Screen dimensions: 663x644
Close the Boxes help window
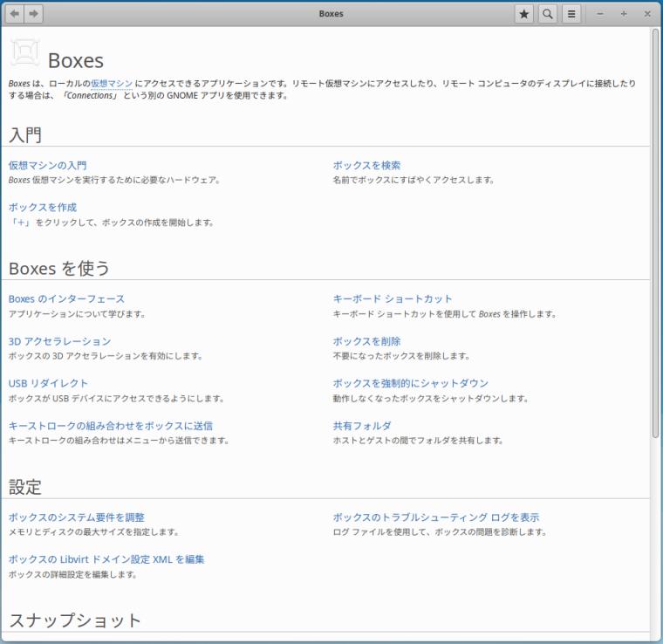647,14
